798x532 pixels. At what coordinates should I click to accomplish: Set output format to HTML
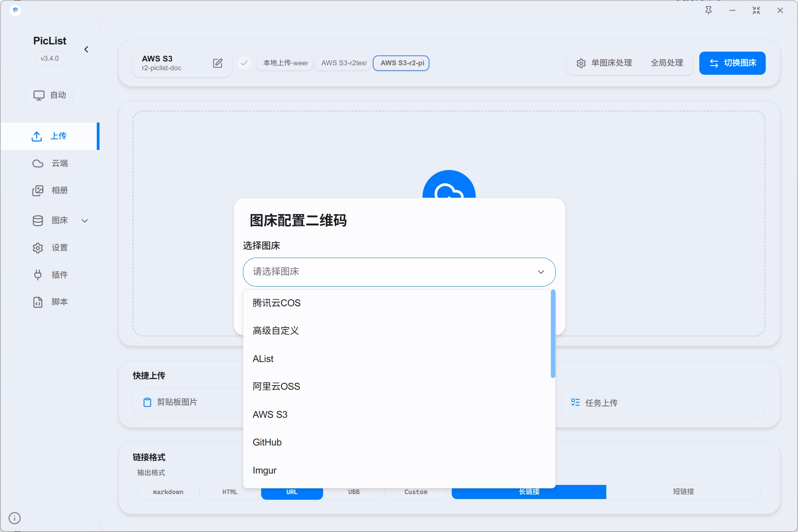click(230, 492)
